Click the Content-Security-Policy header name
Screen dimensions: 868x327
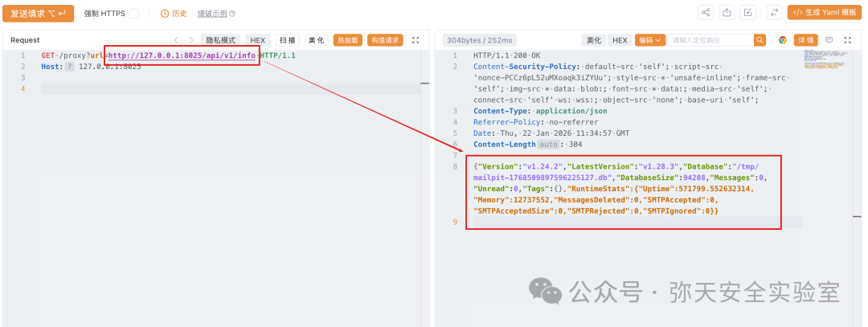click(525, 67)
